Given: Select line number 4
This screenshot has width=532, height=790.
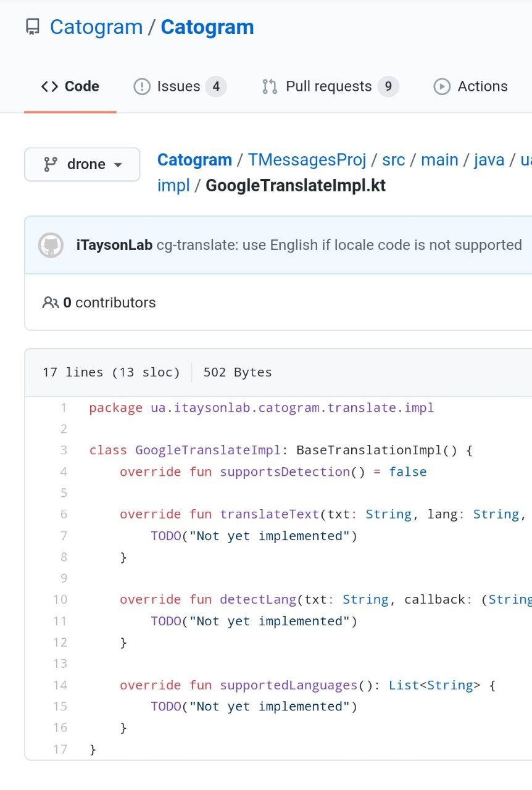Looking at the screenshot, I should [x=63, y=472].
